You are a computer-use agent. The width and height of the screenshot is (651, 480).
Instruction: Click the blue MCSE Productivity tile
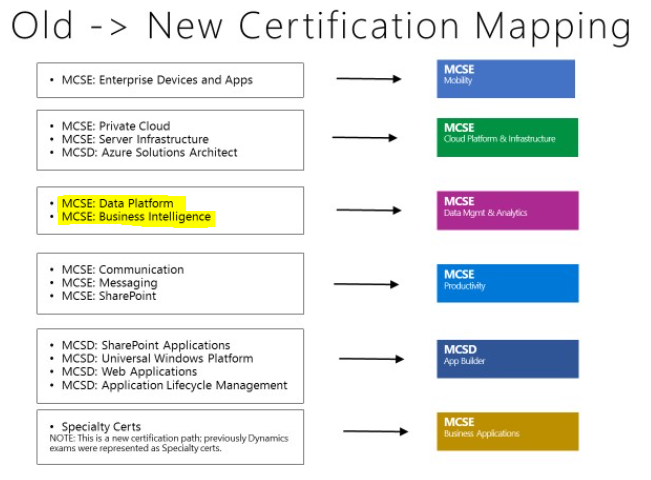tap(507, 283)
